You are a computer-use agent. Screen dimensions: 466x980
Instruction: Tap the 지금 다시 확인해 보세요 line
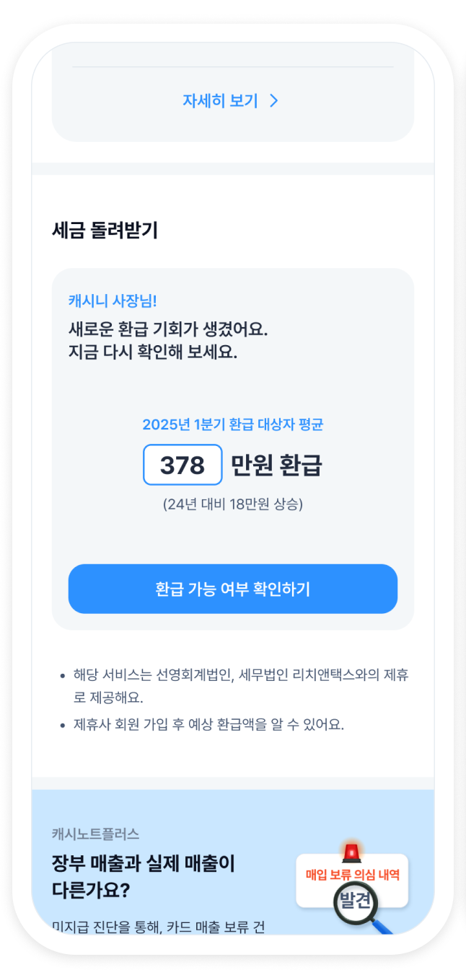153,353
